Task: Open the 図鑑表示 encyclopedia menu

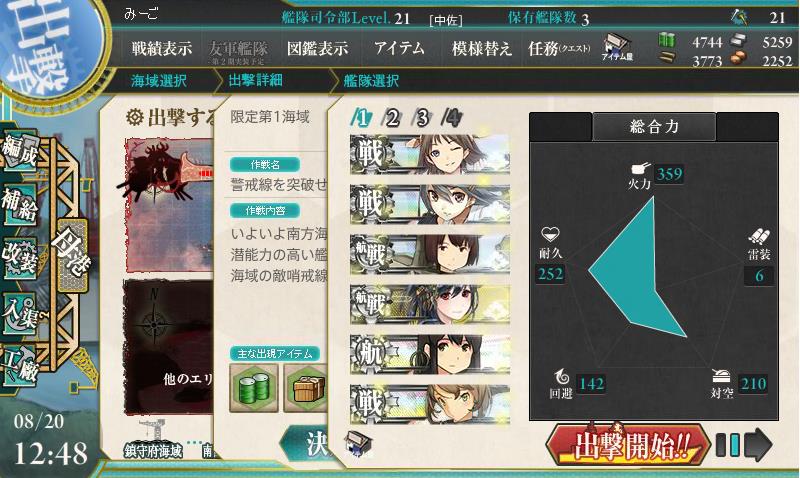Action: (x=317, y=49)
